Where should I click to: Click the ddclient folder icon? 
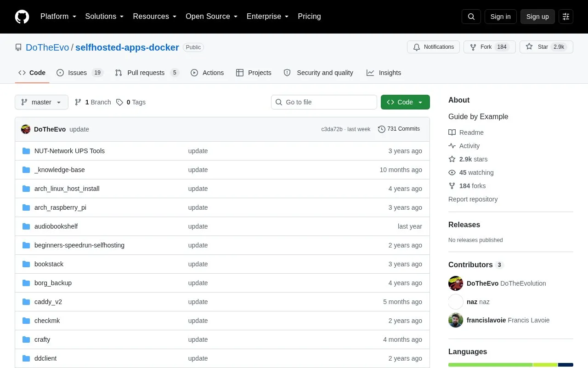[26, 358]
